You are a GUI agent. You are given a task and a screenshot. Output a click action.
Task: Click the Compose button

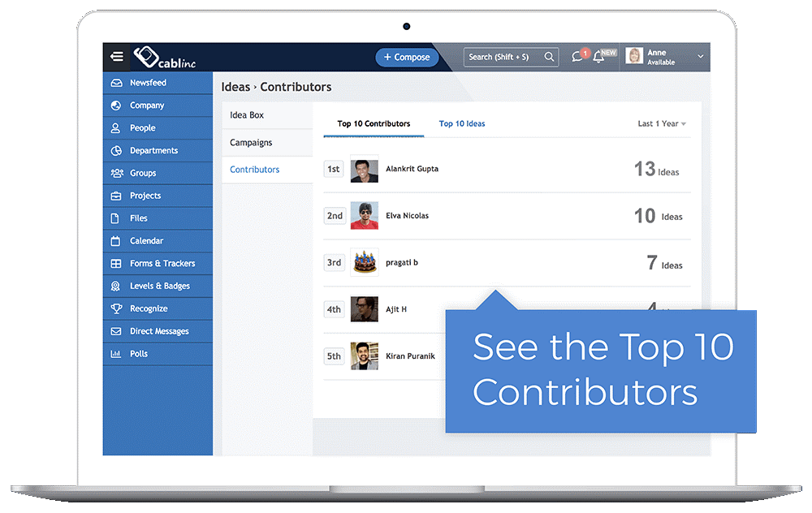pyautogui.click(x=407, y=57)
